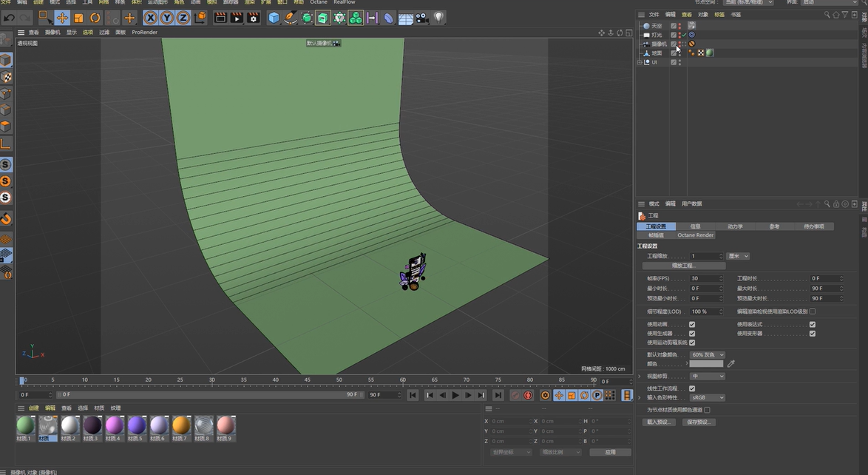Image resolution: width=868 pixels, height=475 pixels.
Task: Open the sRGB color profile dropdown
Action: pyautogui.click(x=708, y=397)
